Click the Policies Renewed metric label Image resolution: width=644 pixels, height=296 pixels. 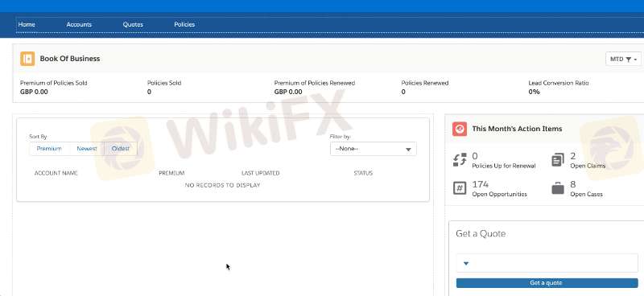(x=425, y=83)
